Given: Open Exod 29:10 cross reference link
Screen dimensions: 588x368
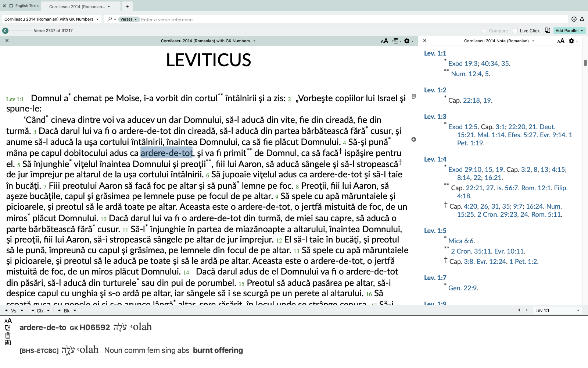Looking at the screenshot, I should [x=465, y=170].
